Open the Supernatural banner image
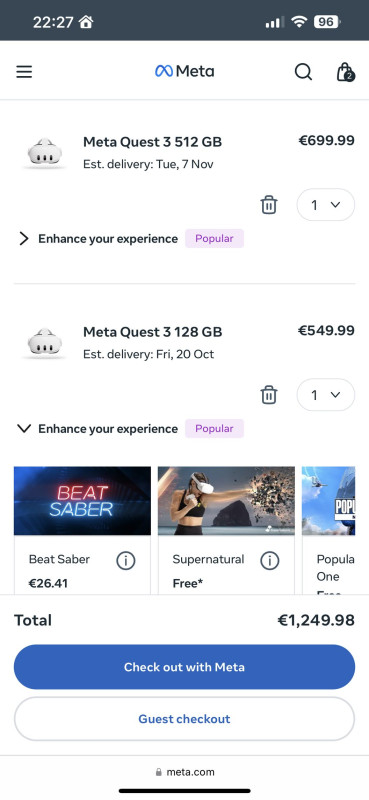Viewport: 369px width, 800px height. tap(226, 501)
